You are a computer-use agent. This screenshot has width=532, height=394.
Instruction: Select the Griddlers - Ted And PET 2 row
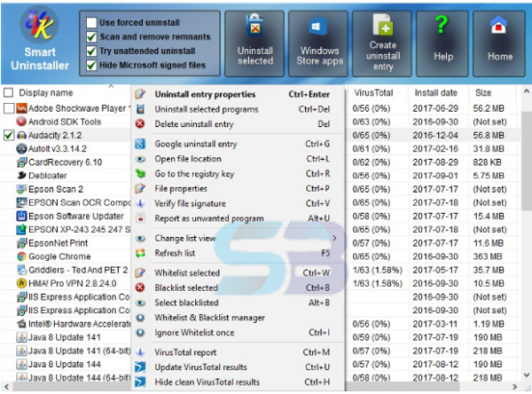coord(66,270)
